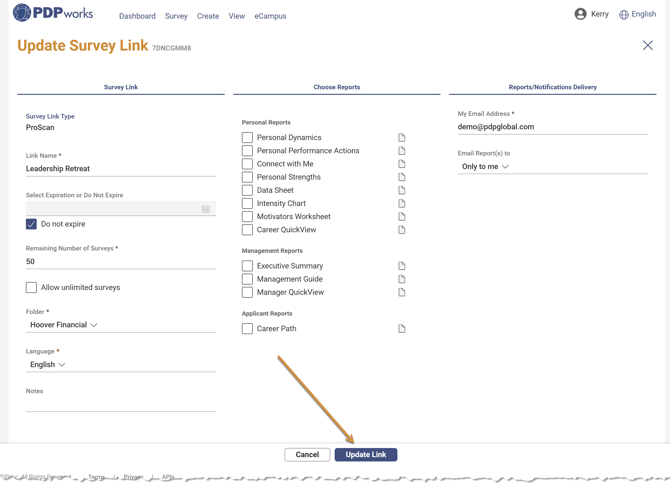This screenshot has width=670, height=483.
Task: Open the sample icon next to Data Sheet
Action: (402, 190)
